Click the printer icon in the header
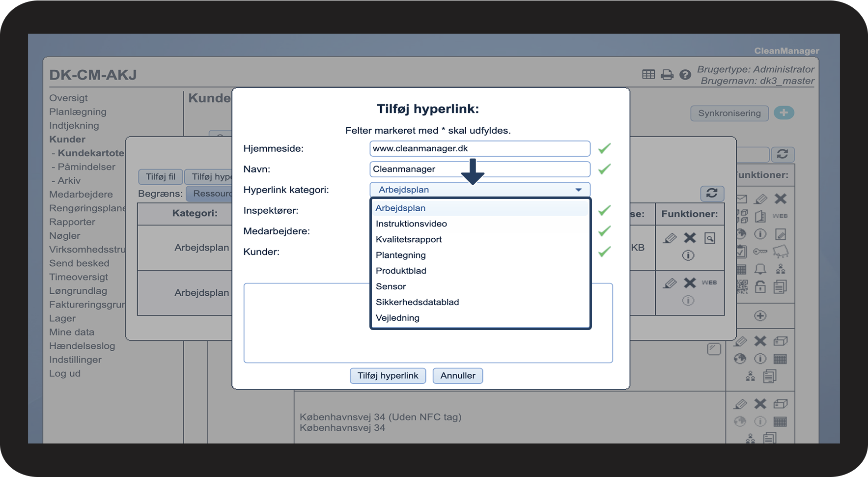The height and width of the screenshot is (477, 868). pyautogui.click(x=667, y=75)
